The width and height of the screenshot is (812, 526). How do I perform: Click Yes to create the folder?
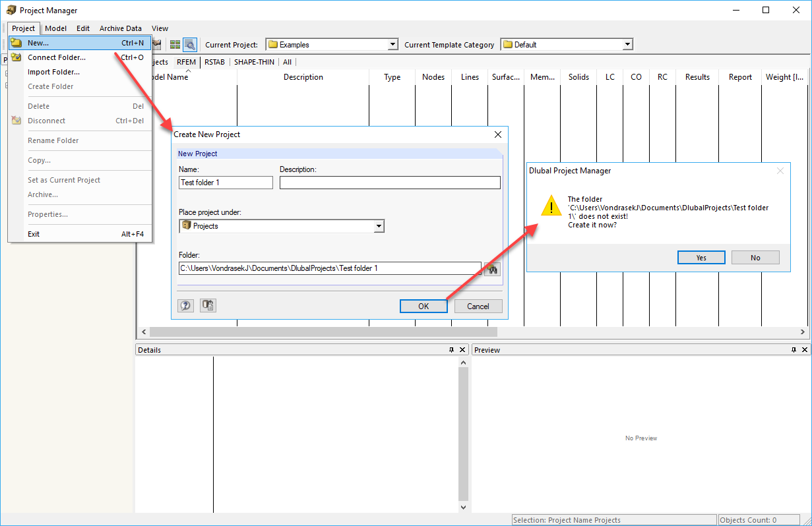click(701, 258)
